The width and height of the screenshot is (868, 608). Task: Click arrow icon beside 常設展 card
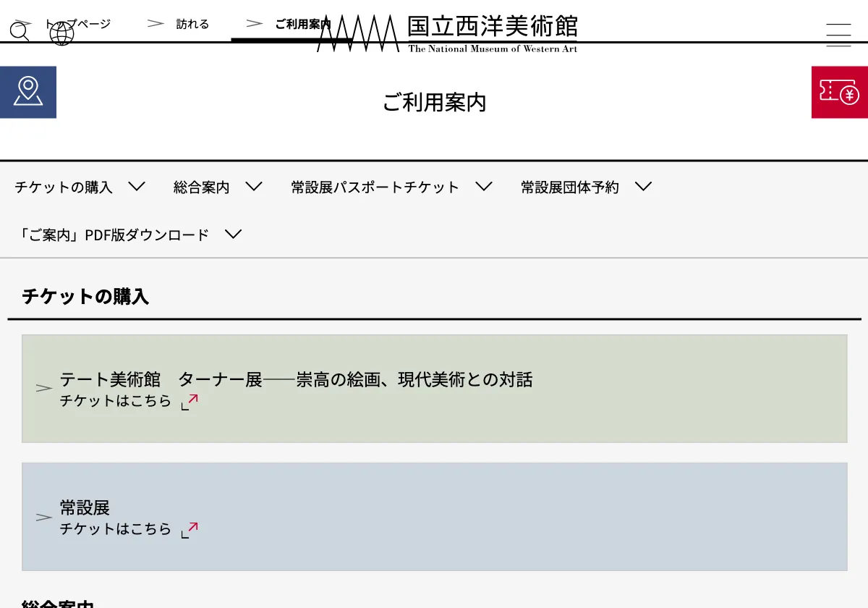pos(44,517)
